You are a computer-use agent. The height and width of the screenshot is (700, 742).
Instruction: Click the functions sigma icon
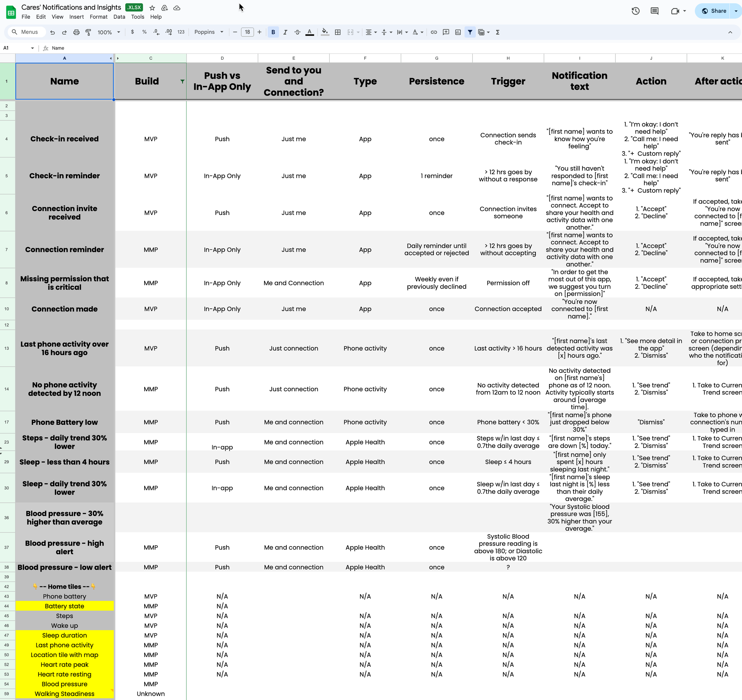497,32
